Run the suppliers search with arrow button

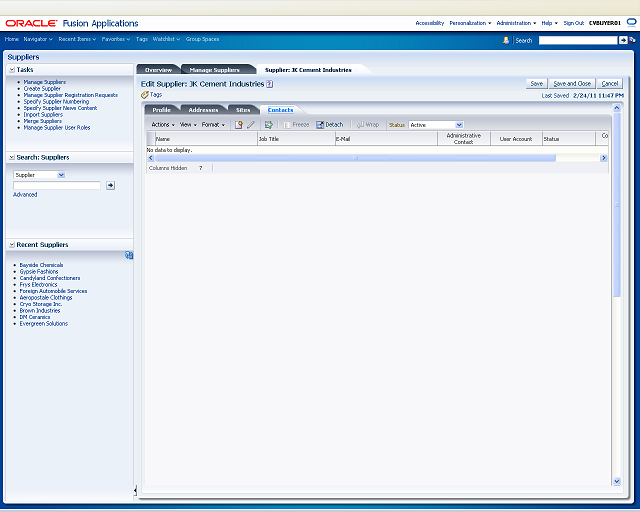[110, 185]
